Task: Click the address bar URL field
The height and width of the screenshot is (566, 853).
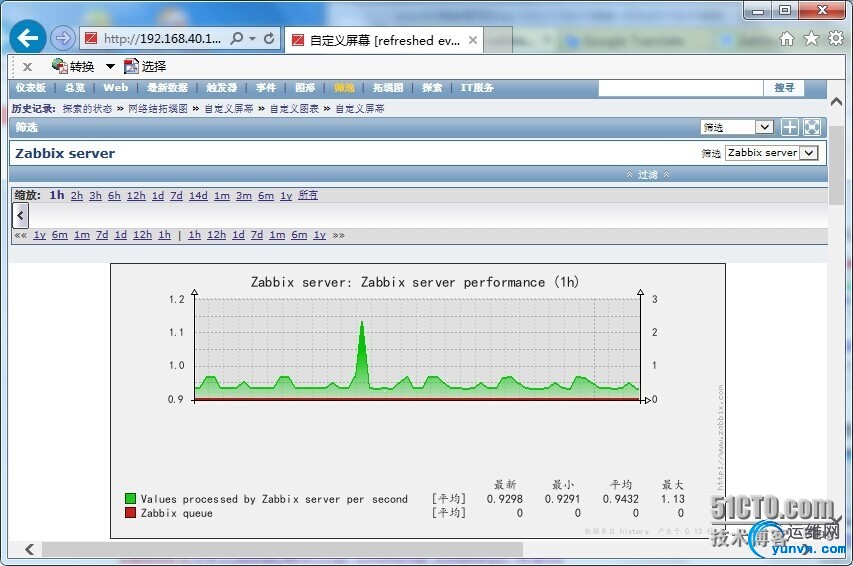Action: (x=162, y=39)
